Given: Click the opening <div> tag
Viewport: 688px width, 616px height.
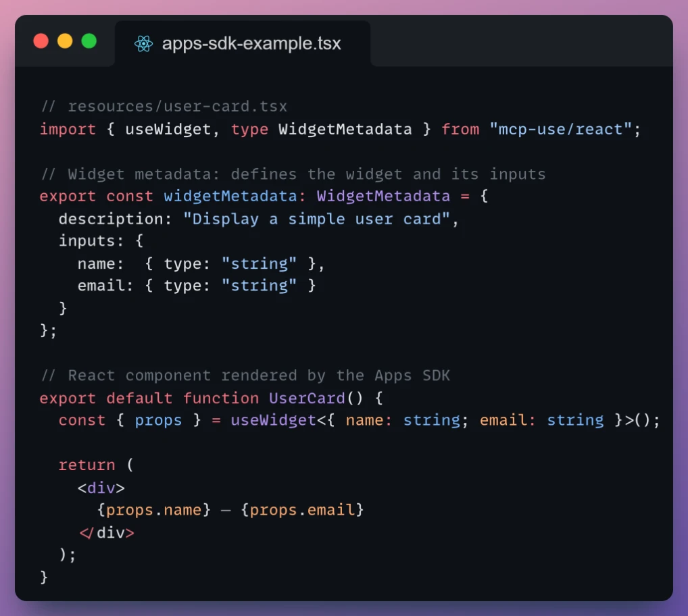Looking at the screenshot, I should coord(101,488).
